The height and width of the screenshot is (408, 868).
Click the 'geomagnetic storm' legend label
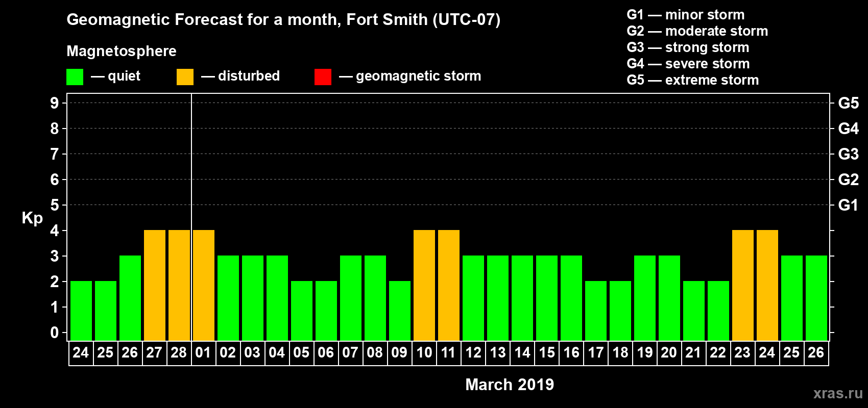[418, 76]
